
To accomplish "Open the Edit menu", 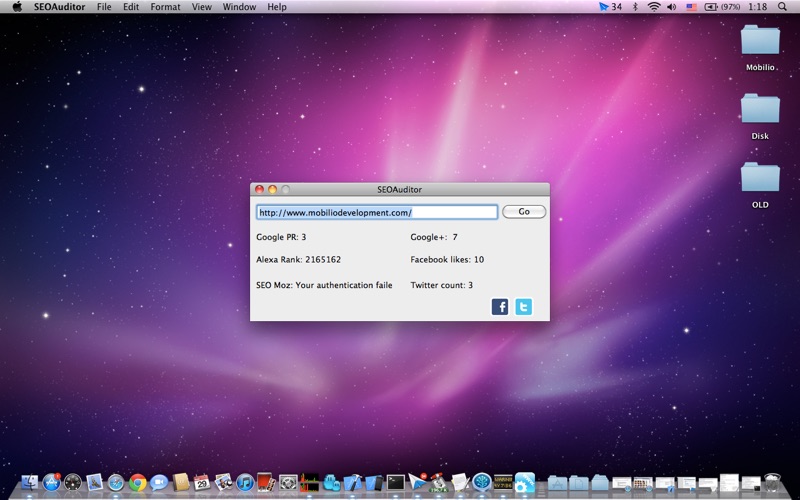I will [131, 7].
